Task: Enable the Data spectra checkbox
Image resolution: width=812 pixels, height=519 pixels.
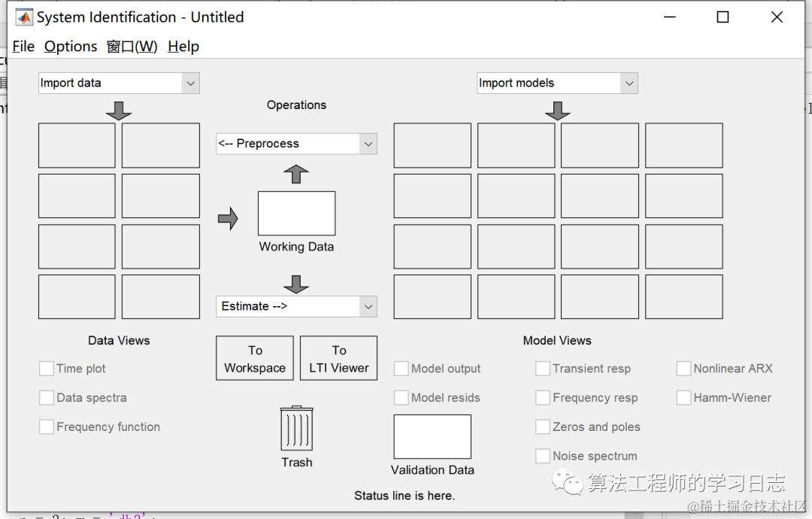Action: coord(47,398)
